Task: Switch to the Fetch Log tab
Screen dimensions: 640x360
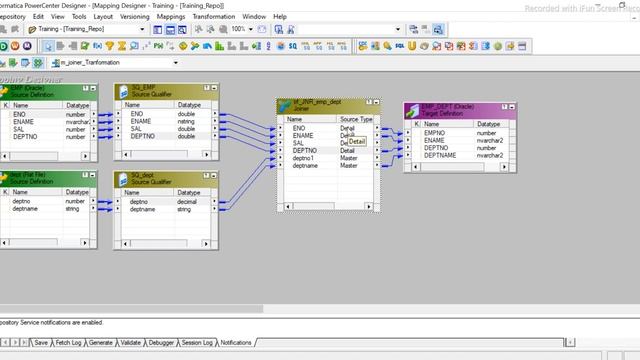Action: [68, 343]
